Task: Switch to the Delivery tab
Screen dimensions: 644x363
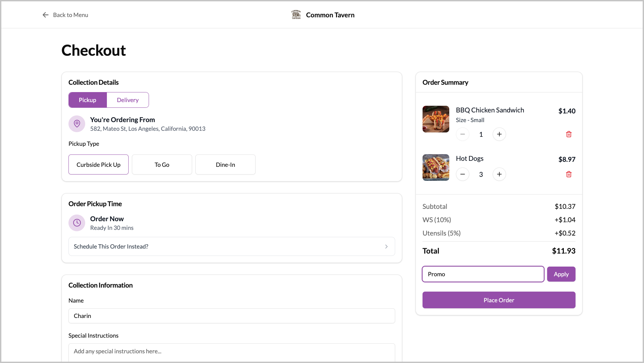Action: click(128, 100)
